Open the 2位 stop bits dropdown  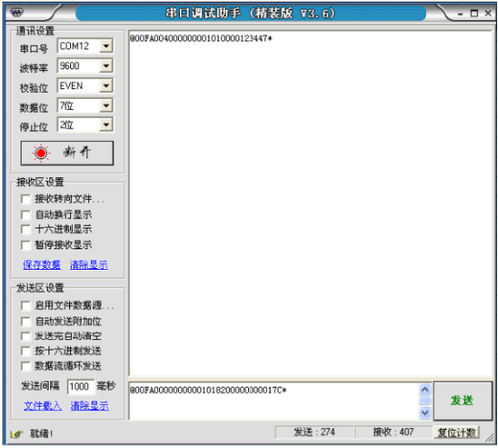106,125
